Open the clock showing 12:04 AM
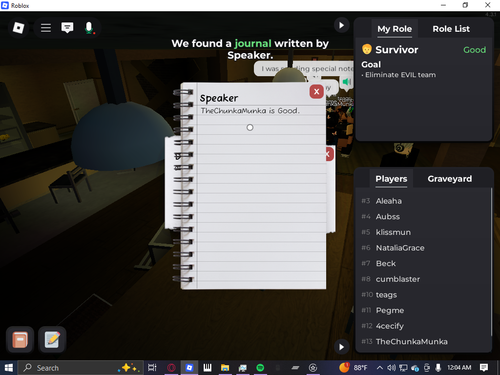 click(459, 368)
